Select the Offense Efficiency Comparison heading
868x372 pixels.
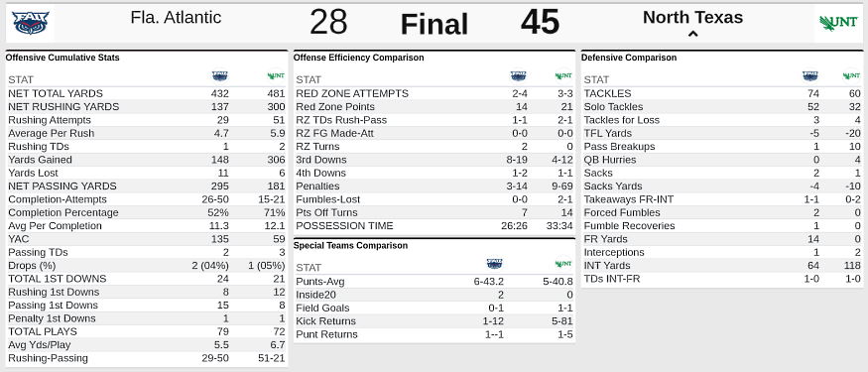pyautogui.click(x=359, y=58)
